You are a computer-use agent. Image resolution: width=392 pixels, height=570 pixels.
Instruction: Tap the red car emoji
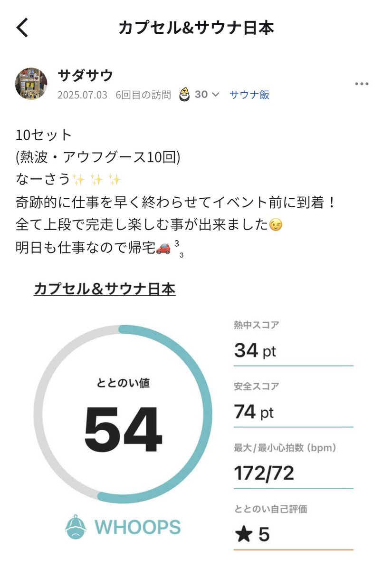pos(163,248)
